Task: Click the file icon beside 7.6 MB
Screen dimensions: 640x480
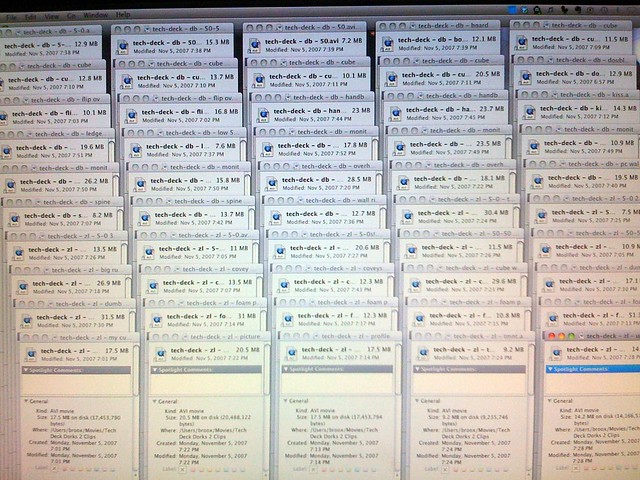Action: [136, 150]
